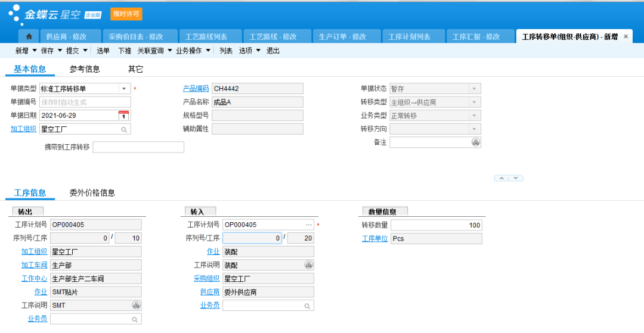Open the home tab icon
This screenshot has width=644, height=333.
(29, 36)
